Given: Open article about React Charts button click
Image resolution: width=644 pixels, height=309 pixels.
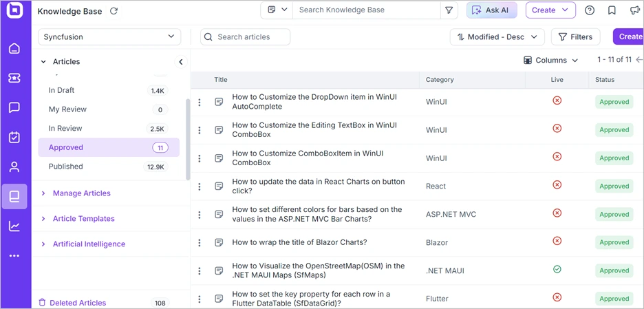Looking at the screenshot, I should point(319,186).
